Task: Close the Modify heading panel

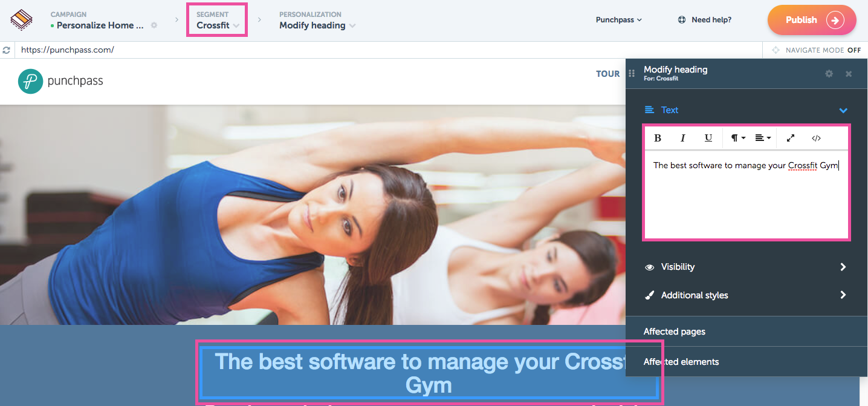Action: pyautogui.click(x=849, y=73)
